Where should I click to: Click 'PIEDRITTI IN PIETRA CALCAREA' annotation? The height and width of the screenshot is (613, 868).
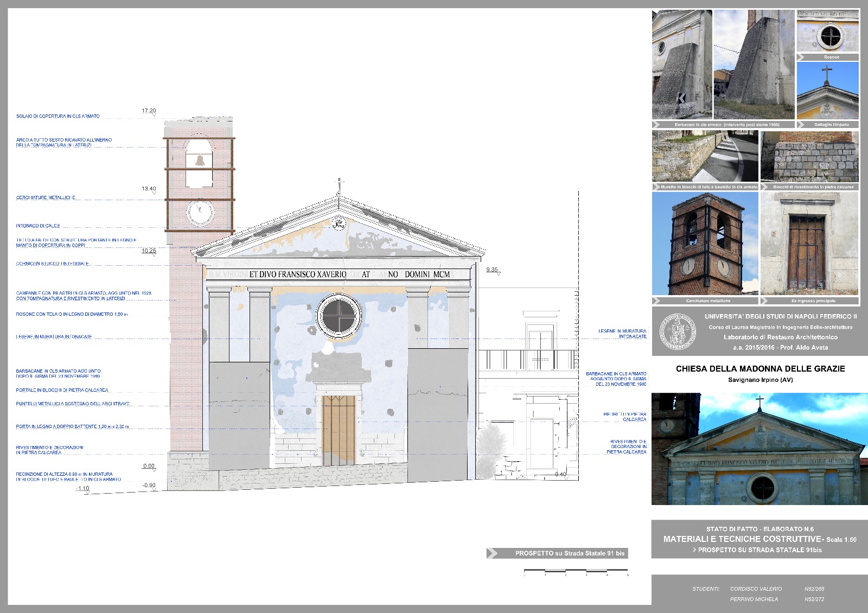click(x=625, y=417)
